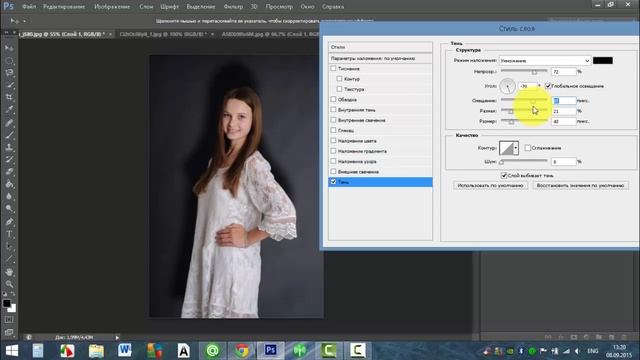Click Использовать по умолчанию button
The image size is (640, 360).
tap(490, 185)
